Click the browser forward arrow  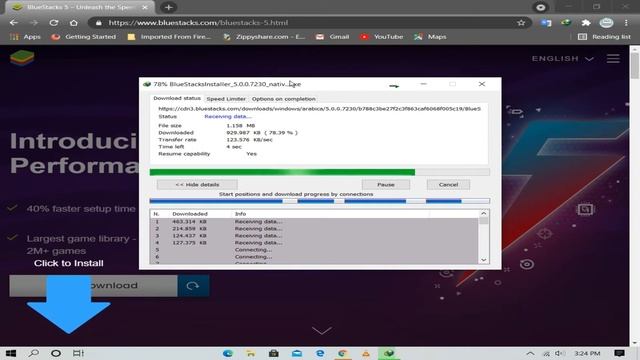pyautogui.click(x=34, y=23)
